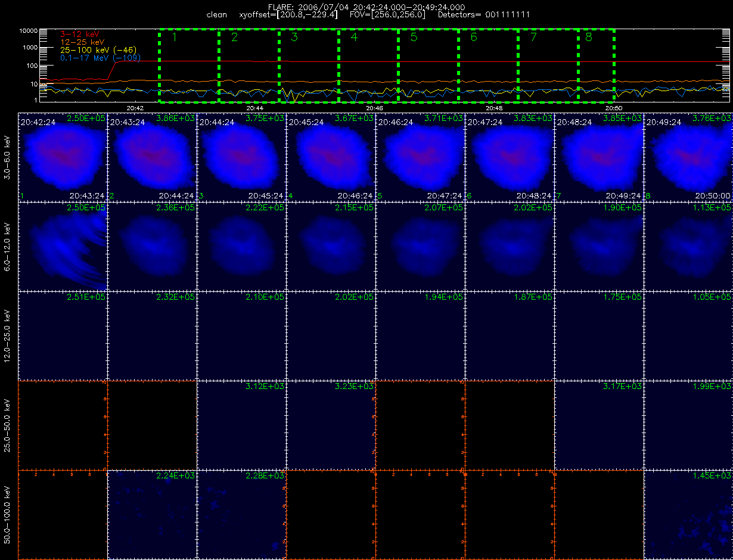Open the 3.0-6.0 keV image ending 20:50:00
733x560 pixels.
pyautogui.click(x=688, y=157)
